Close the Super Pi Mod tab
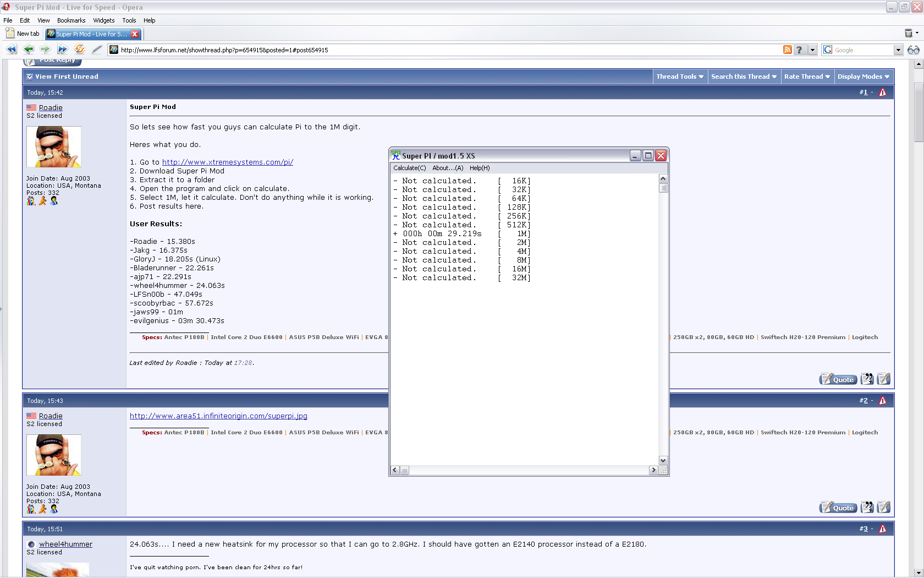This screenshot has width=924, height=578. pyautogui.click(x=135, y=34)
